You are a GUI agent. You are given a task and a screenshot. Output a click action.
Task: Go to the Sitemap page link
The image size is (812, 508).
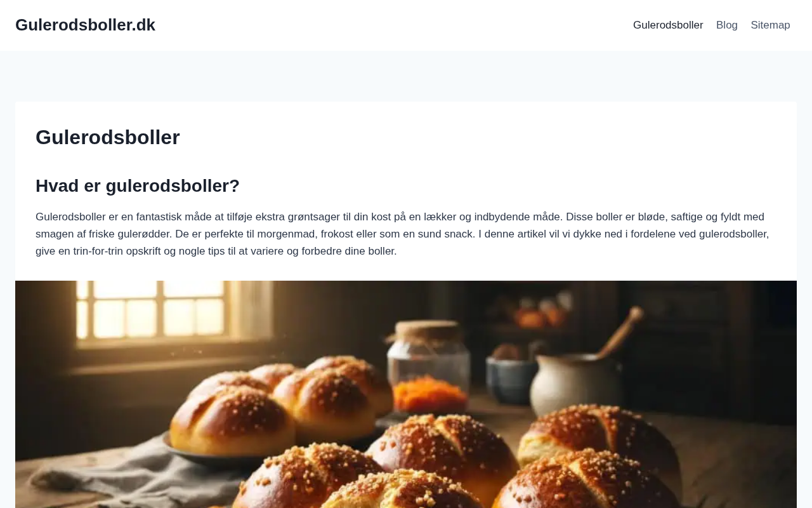pos(770,25)
